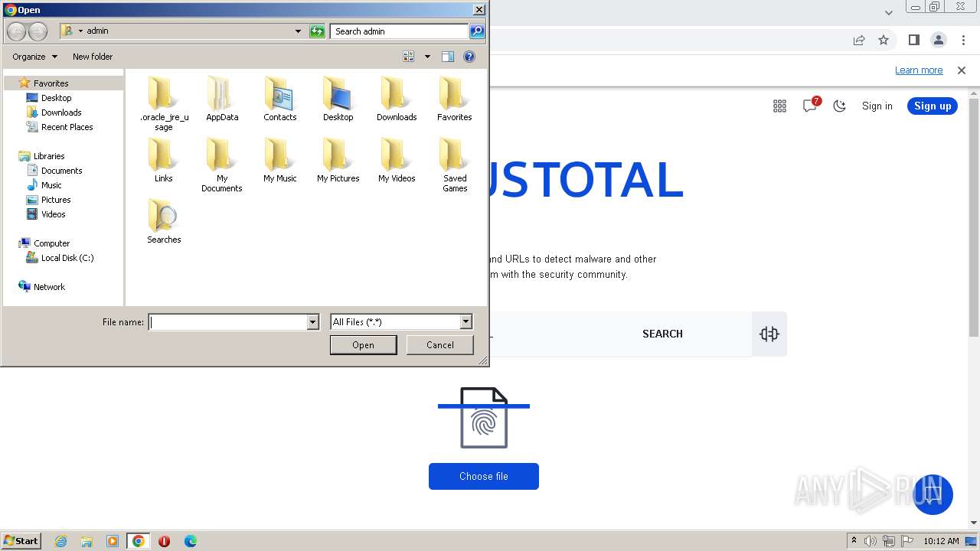
Task: Click the VirusTotal smart search icon beside SEARCH
Action: tap(769, 334)
